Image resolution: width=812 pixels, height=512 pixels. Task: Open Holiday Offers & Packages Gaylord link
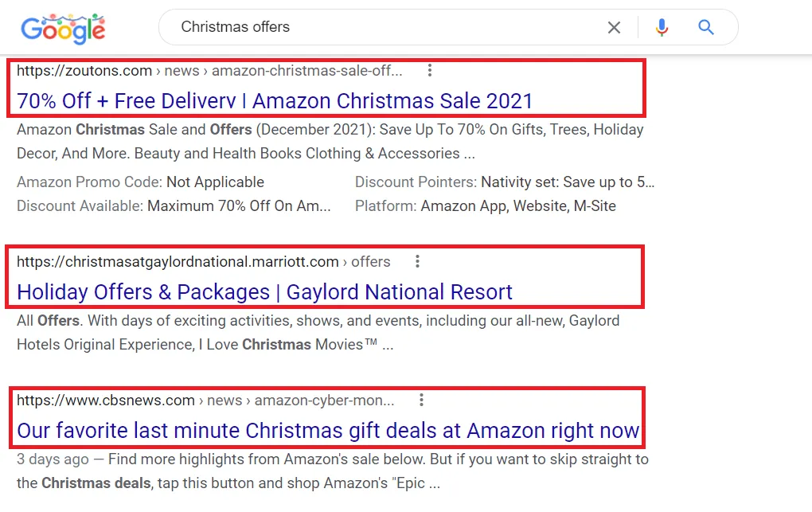[264, 292]
